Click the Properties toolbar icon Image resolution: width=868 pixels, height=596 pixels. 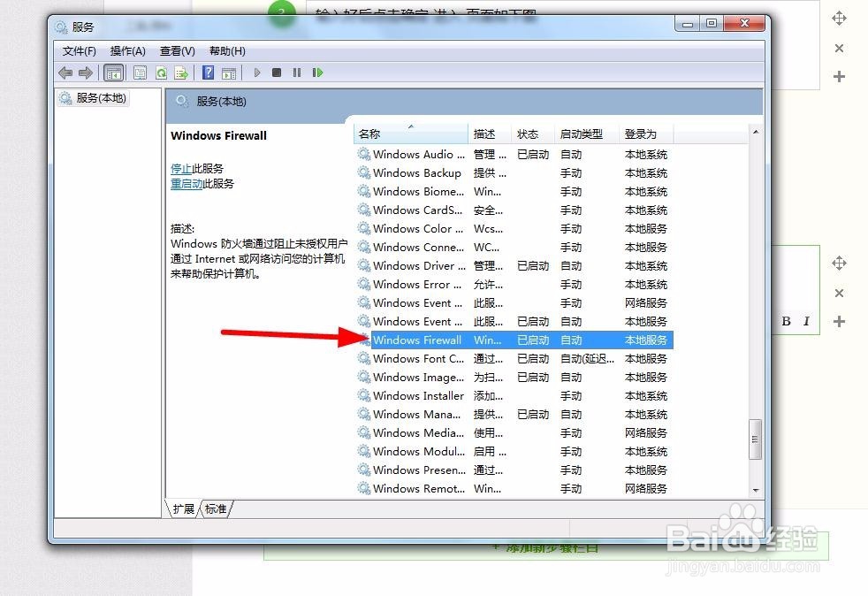tap(140, 73)
